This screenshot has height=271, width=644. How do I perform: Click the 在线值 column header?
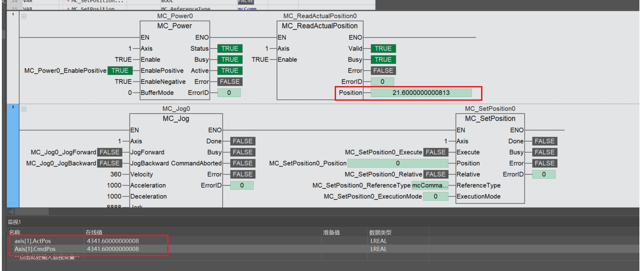pyautogui.click(x=93, y=232)
